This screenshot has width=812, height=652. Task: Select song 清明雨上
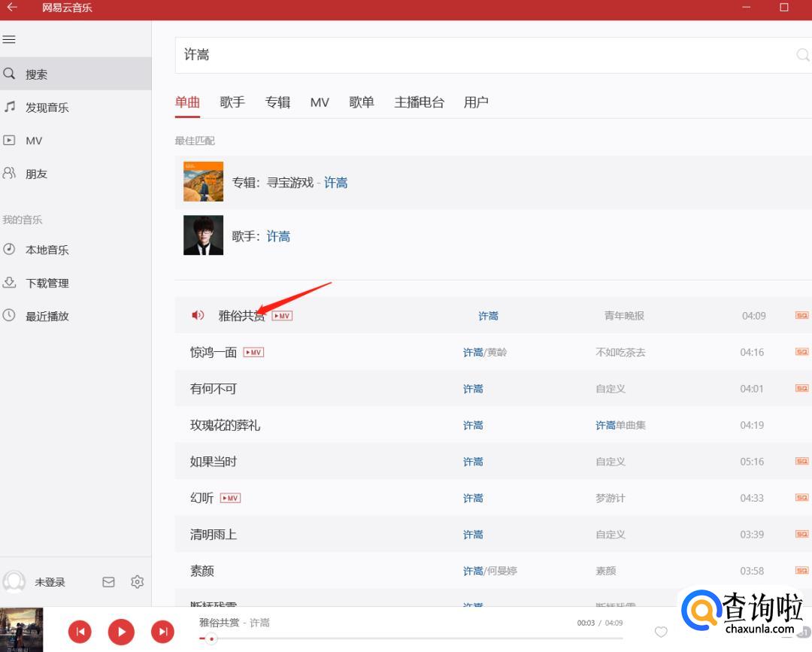(x=214, y=535)
